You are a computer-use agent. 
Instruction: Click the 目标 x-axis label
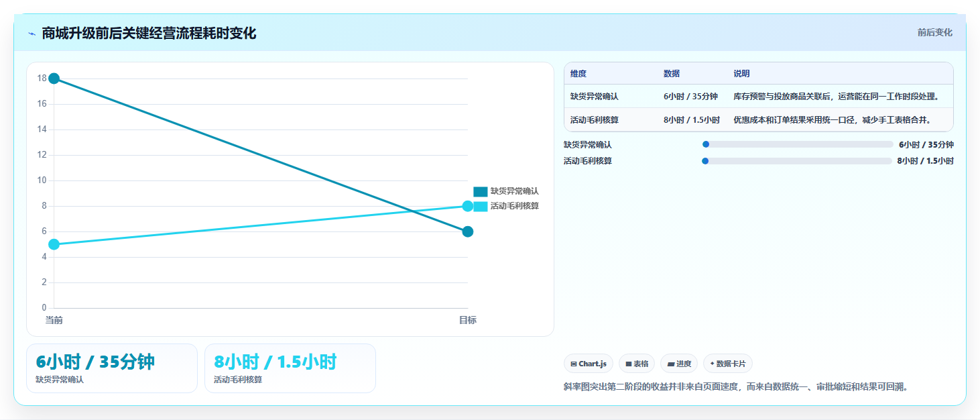pos(468,320)
